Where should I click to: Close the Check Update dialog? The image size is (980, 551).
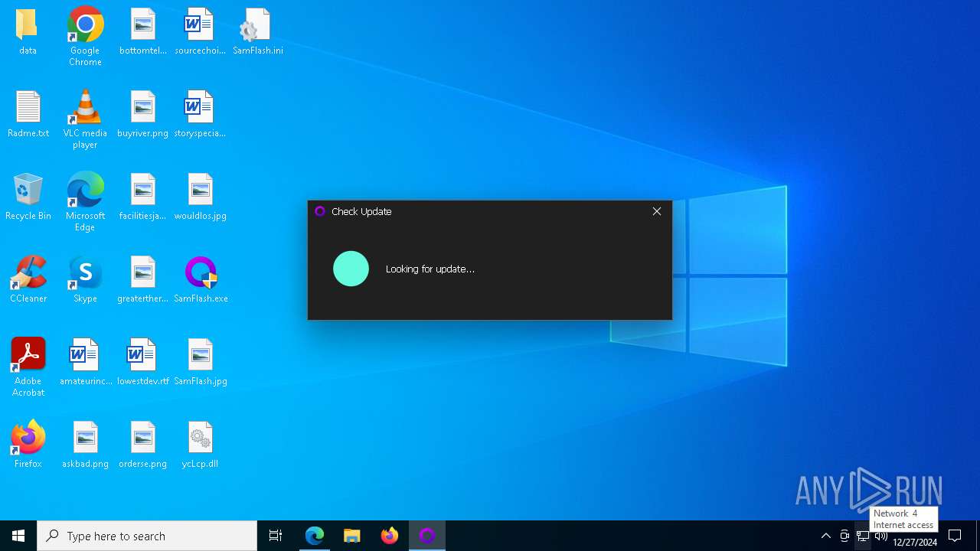pyautogui.click(x=657, y=211)
